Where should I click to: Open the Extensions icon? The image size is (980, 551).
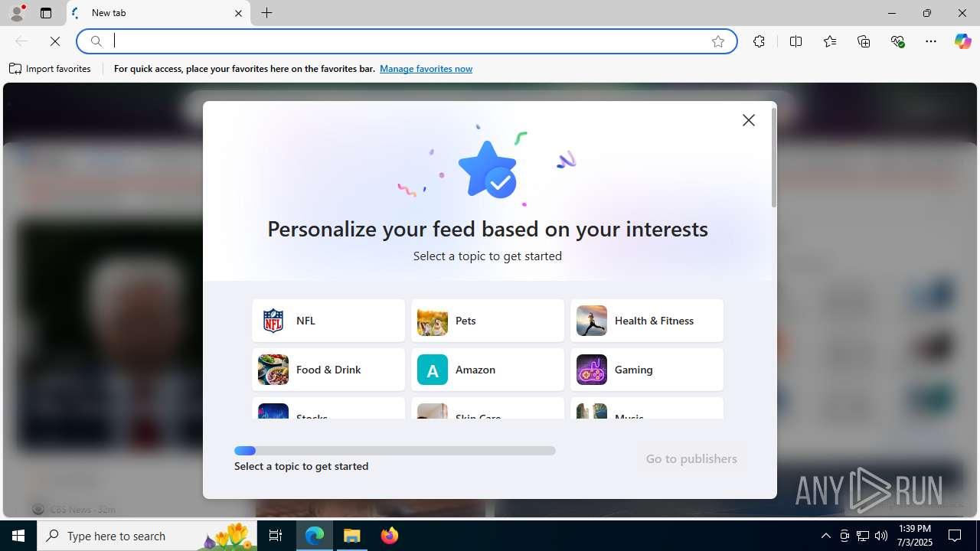click(x=759, y=41)
